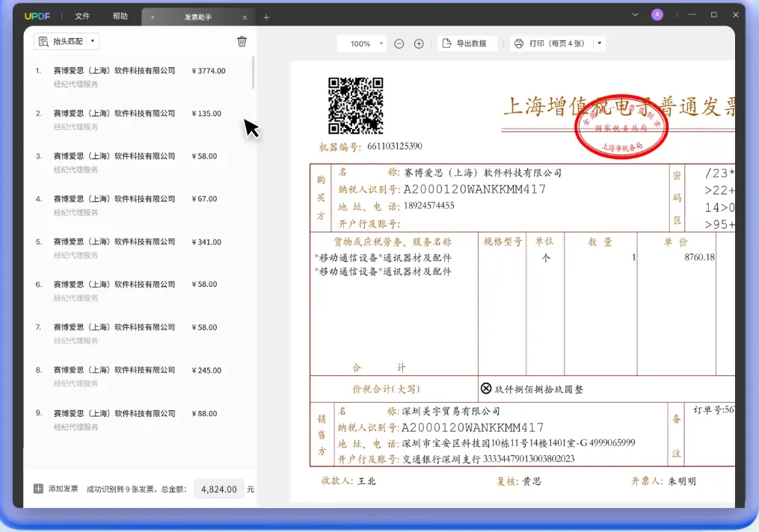Image resolution: width=759 pixels, height=532 pixels.
Task: Click the machine number 661103125390
Action: (x=395, y=146)
